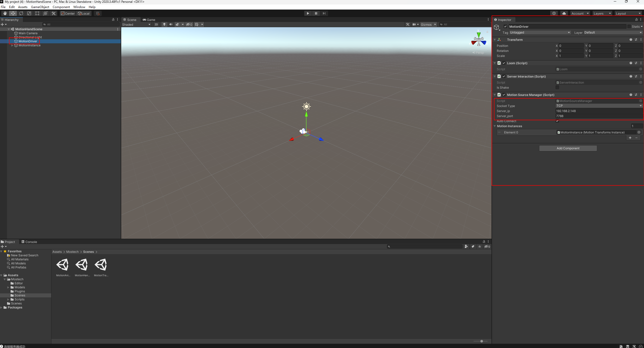Open the GameObject menu
The width and height of the screenshot is (644, 348).
tap(40, 7)
